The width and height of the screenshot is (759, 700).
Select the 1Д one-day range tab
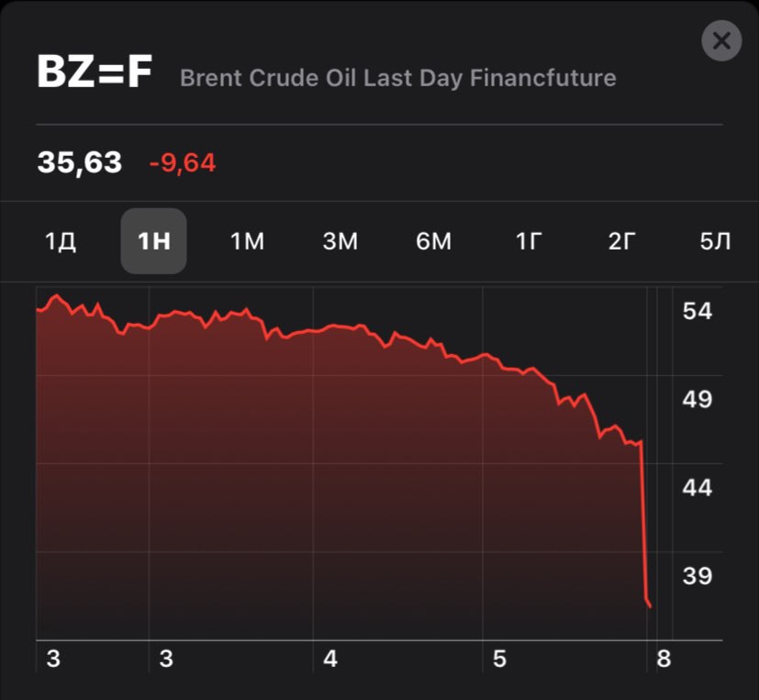61,242
